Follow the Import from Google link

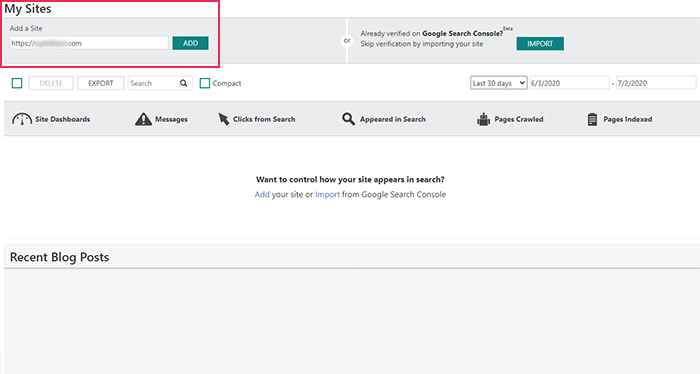[327, 195]
